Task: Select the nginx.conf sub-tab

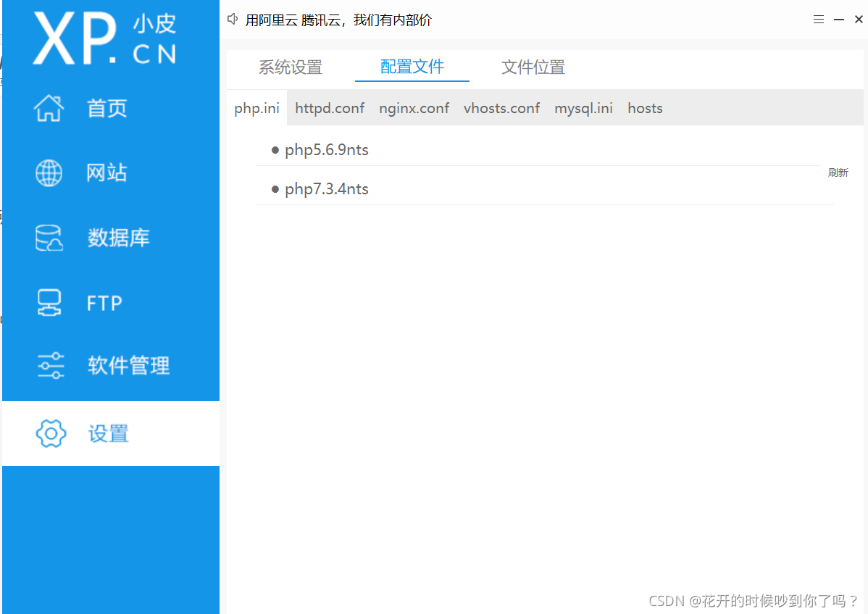Action: pyautogui.click(x=414, y=108)
